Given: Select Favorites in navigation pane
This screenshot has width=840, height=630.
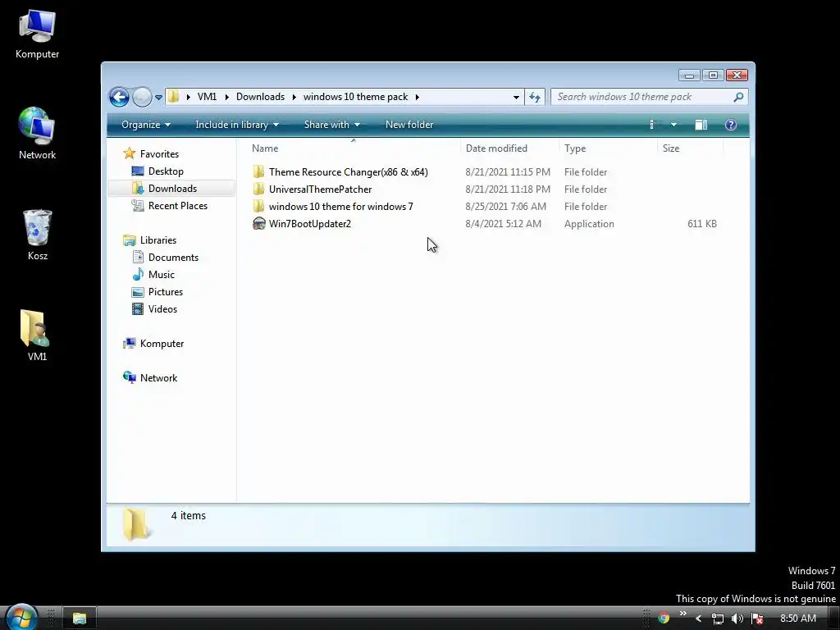Looking at the screenshot, I should click(159, 153).
